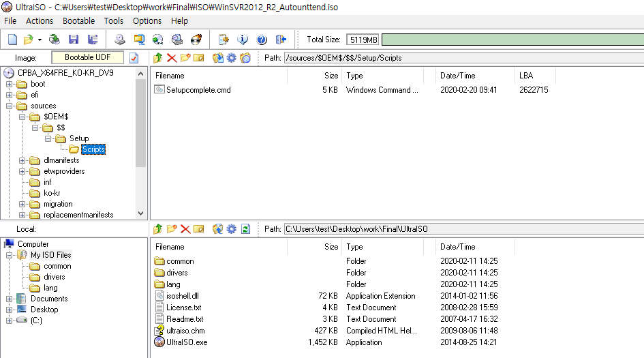The height and width of the screenshot is (358, 644).
Task: Click the Save floppy disk icon
Action: click(74, 40)
